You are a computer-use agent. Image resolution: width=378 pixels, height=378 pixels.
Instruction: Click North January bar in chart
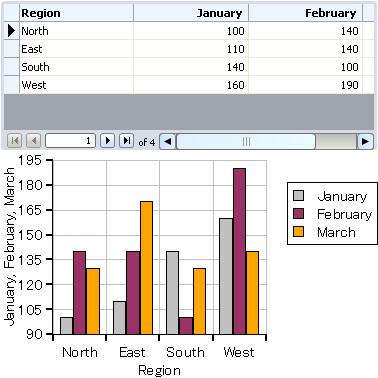[66, 326]
